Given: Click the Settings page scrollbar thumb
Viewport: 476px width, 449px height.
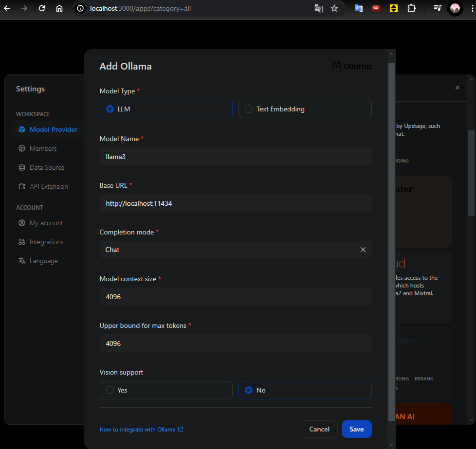Looking at the screenshot, I should pyautogui.click(x=471, y=173).
